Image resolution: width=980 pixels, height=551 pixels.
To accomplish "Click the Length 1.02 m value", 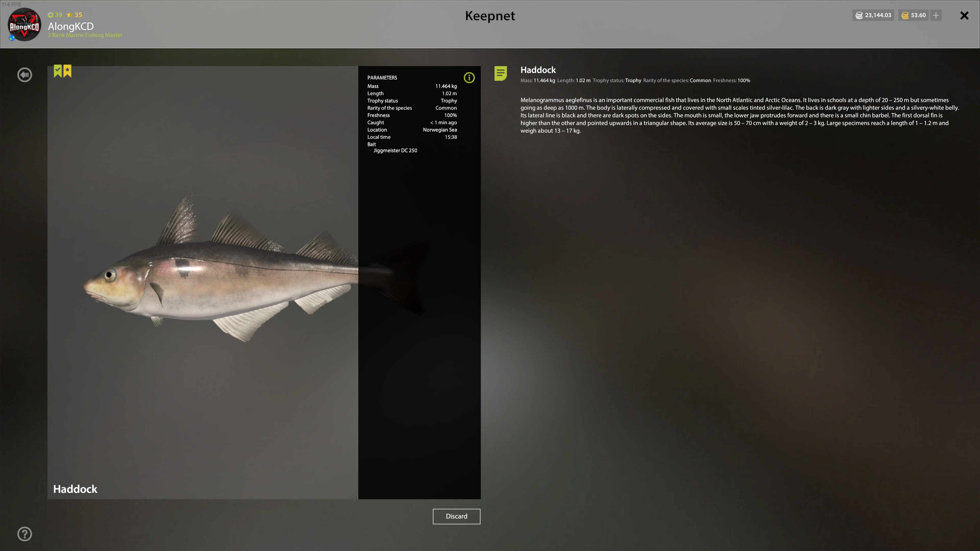I will [x=449, y=94].
